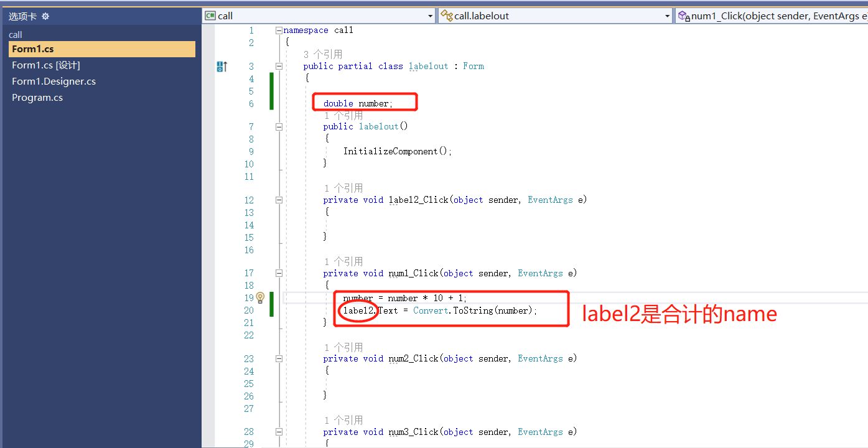Click the 'num1_Click' method name in the code
This screenshot has height=448, width=868.
414,273
